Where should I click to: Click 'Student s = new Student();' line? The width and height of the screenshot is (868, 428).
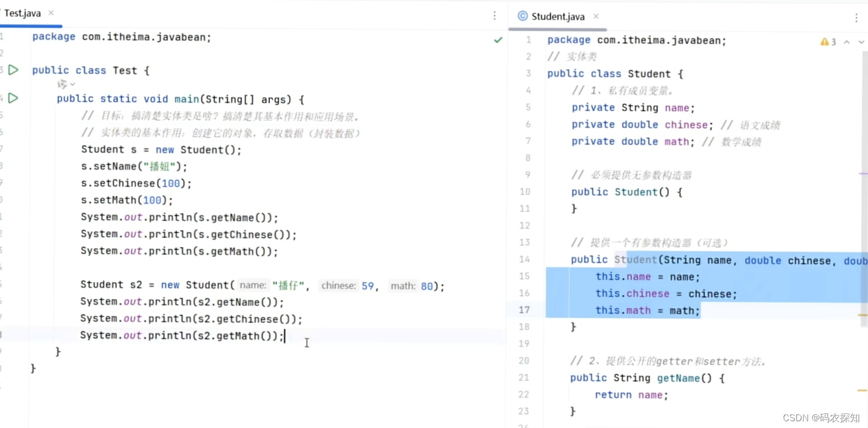161,149
